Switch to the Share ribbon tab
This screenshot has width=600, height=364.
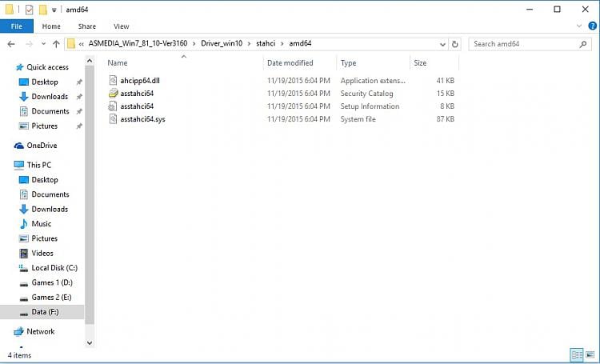(x=87, y=26)
